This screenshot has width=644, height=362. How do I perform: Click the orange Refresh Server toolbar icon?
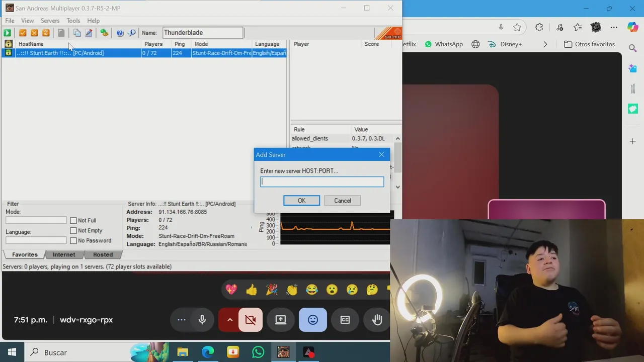(46, 33)
